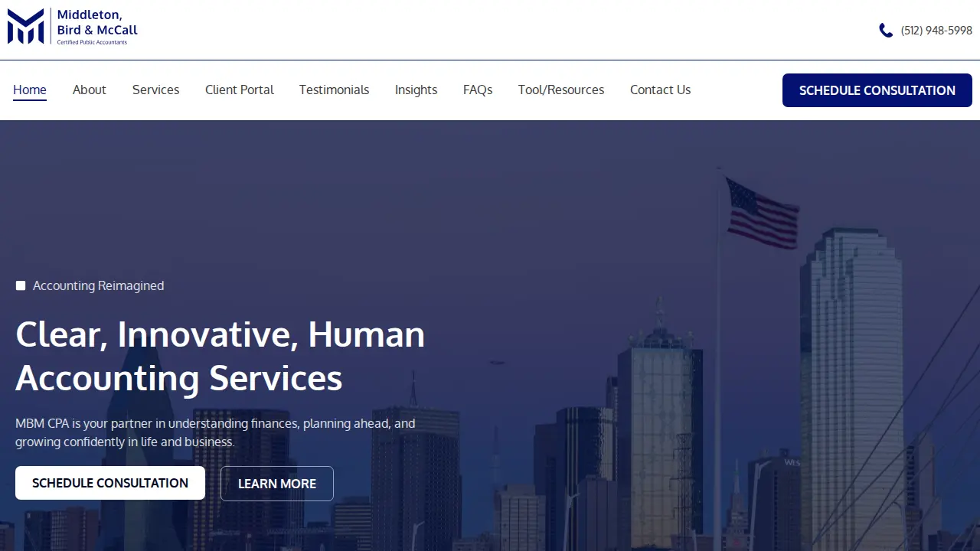The image size is (980, 551).
Task: Open Tool/Resources in the navigation
Action: [561, 90]
